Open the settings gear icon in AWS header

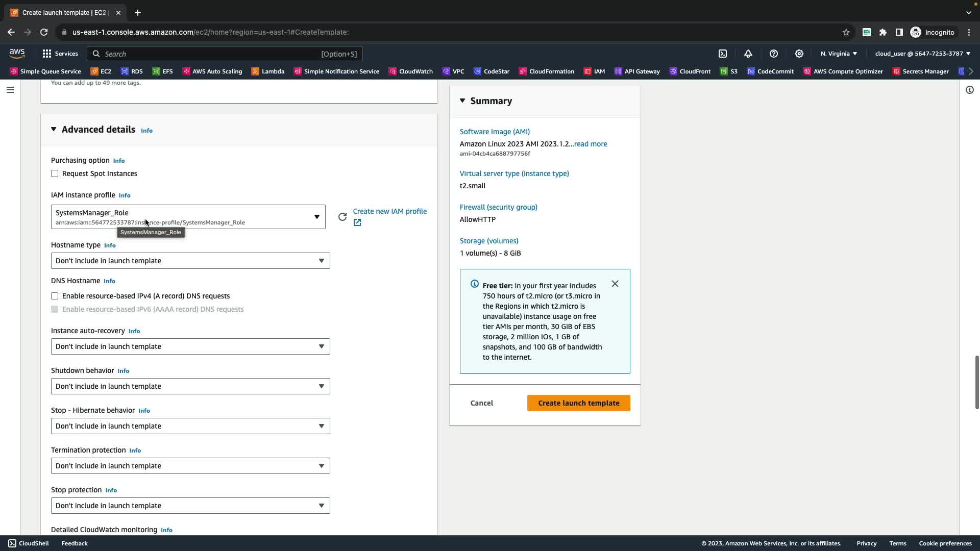click(799, 54)
